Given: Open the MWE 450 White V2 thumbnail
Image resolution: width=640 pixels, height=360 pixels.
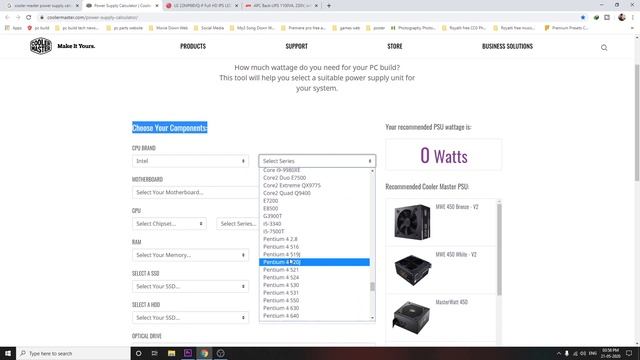Looking at the screenshot, I should tap(413, 270).
